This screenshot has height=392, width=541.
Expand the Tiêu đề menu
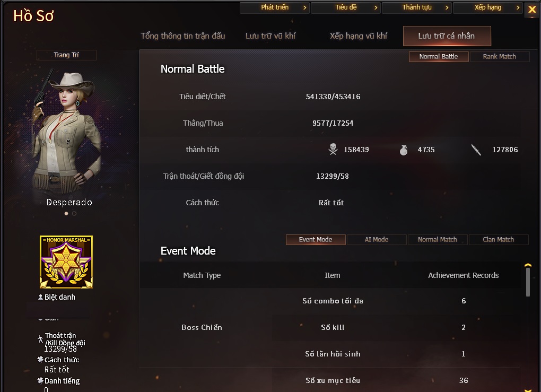click(345, 7)
